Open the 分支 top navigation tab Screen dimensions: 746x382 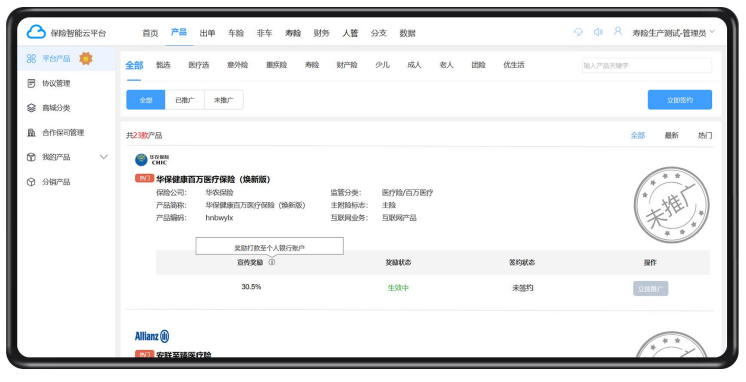[x=379, y=33]
